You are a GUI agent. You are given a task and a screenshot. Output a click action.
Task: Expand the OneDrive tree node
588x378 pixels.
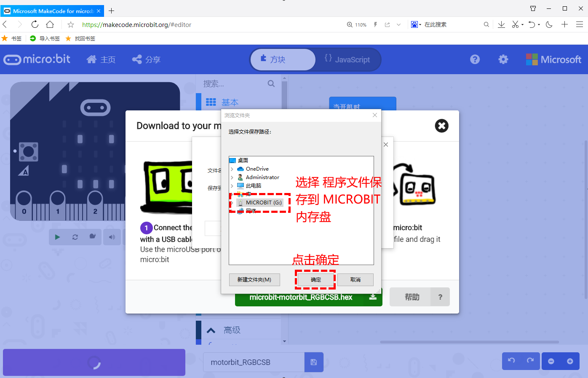coord(232,169)
